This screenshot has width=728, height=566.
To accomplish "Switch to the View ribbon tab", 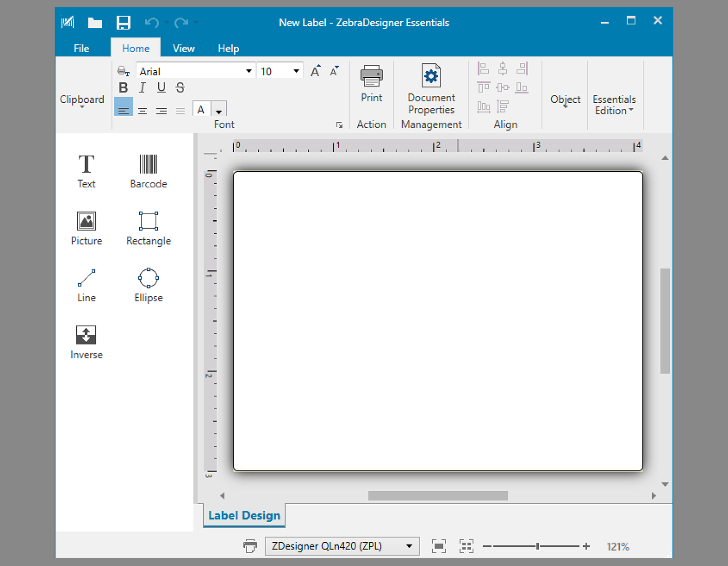I will (184, 48).
